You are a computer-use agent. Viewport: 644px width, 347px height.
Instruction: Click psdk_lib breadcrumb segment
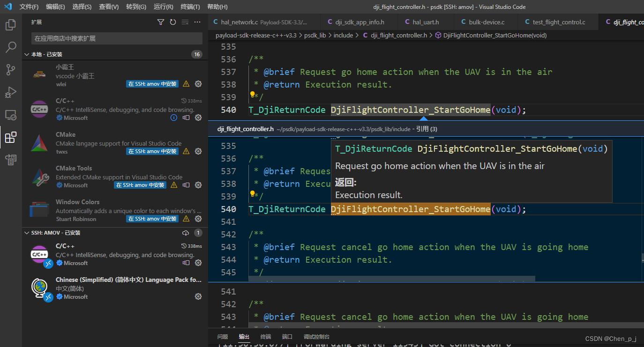315,35
